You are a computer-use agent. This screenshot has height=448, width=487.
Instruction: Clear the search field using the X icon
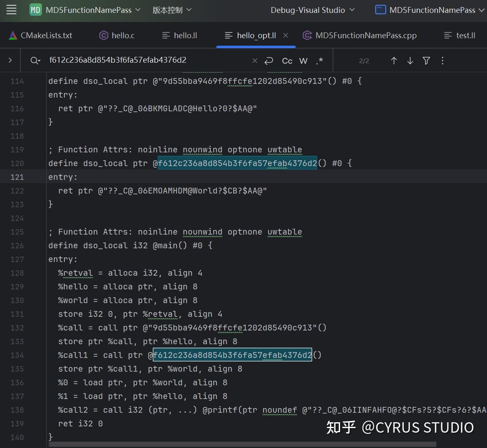(x=255, y=61)
